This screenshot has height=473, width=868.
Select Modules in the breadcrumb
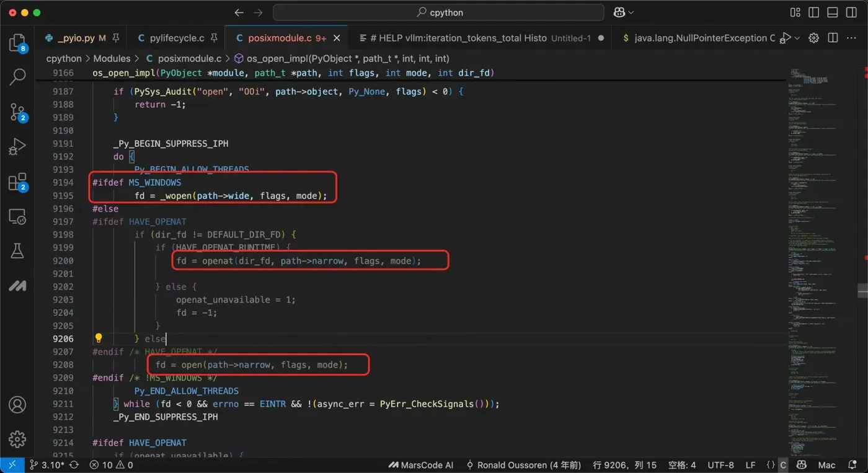point(112,58)
